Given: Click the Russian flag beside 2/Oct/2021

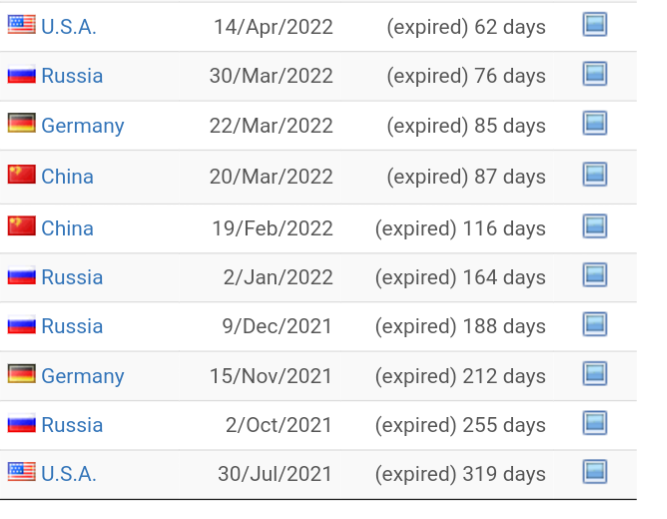Looking at the screenshot, I should click(x=22, y=423).
